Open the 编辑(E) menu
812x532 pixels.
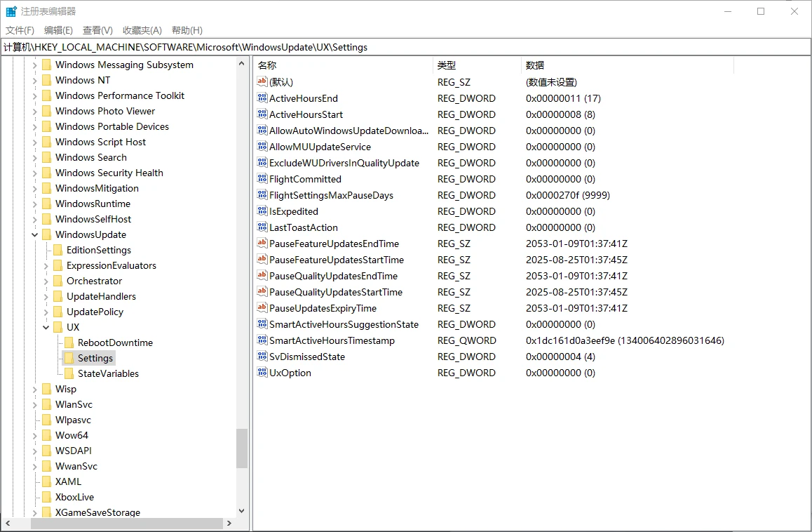click(58, 30)
